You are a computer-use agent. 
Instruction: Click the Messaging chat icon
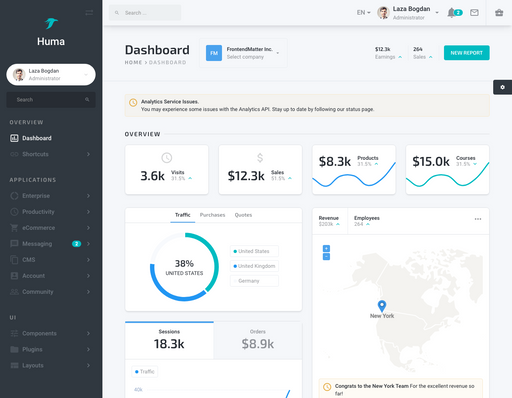pos(14,244)
